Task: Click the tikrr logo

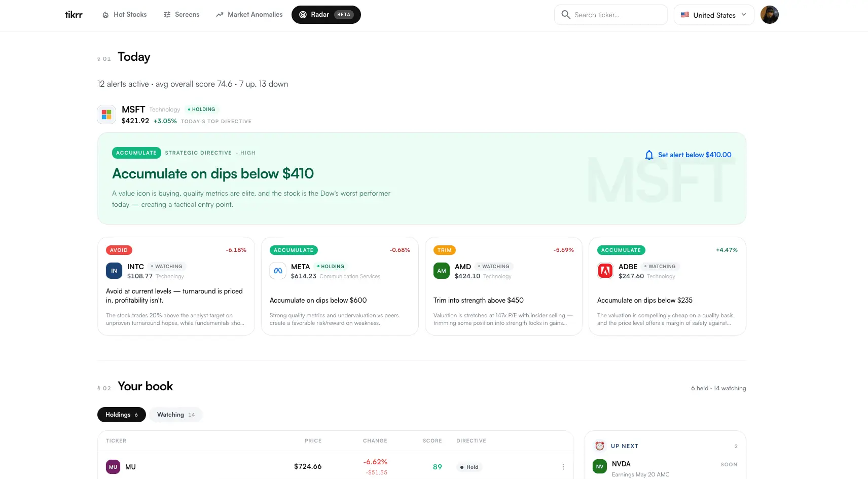Action: tap(74, 15)
